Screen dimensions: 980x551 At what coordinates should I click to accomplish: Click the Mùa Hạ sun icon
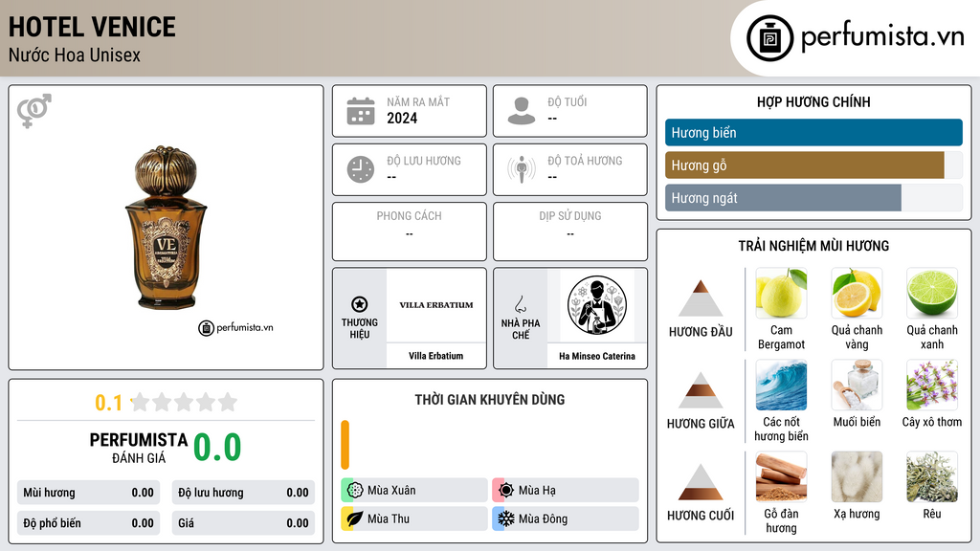(x=506, y=490)
